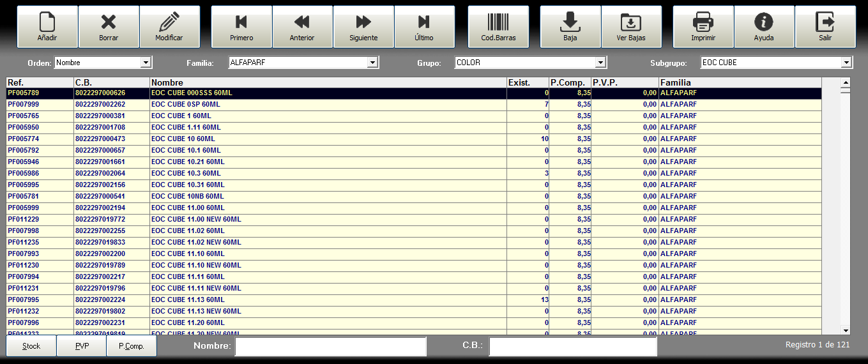The width and height of the screenshot is (868, 364).
Task: Go to previous record with Anterior
Action: click(x=302, y=27)
